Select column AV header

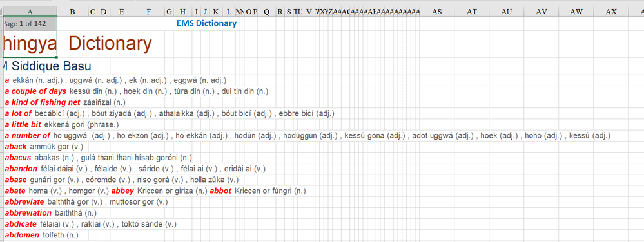pyautogui.click(x=542, y=12)
